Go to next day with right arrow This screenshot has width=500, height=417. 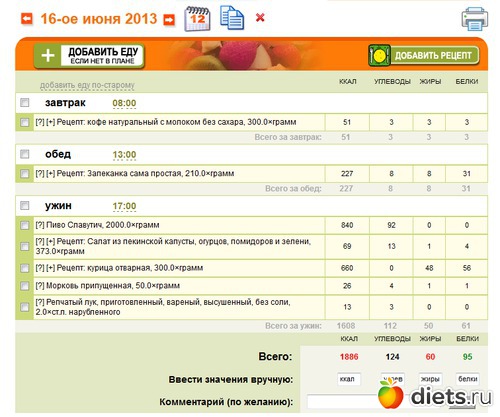(169, 20)
